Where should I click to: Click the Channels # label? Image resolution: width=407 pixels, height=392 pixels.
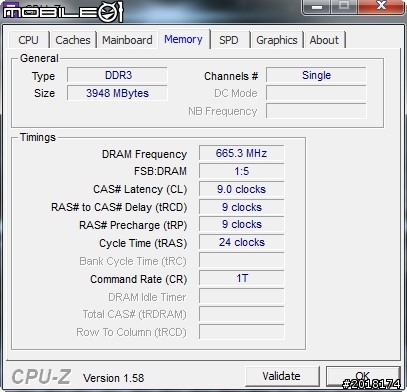[231, 76]
